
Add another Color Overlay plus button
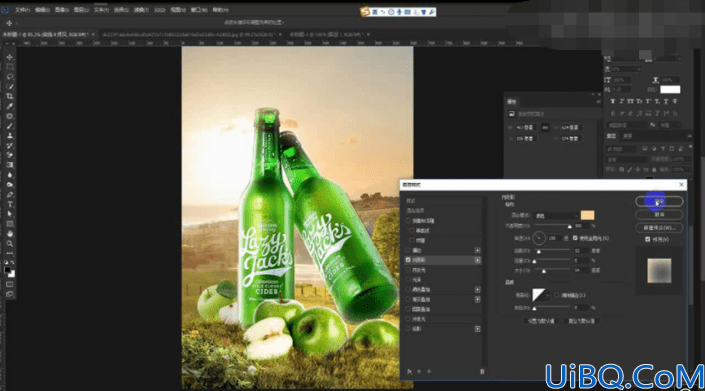click(x=477, y=289)
